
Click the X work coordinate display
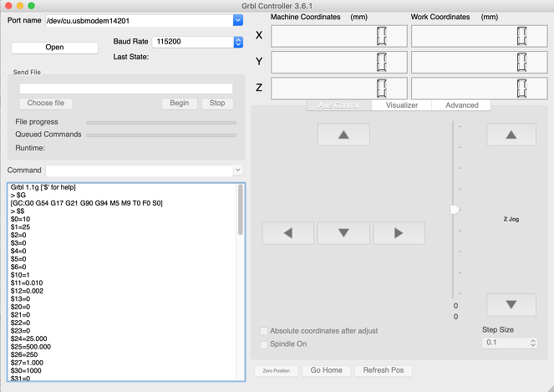479,36
